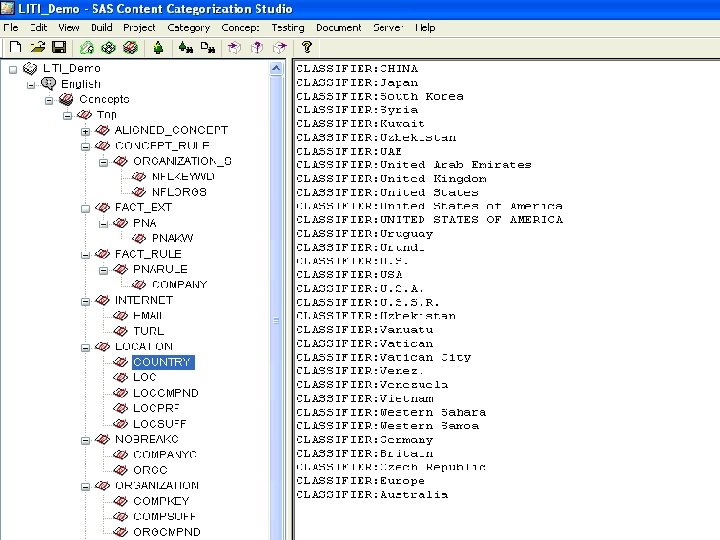The image size is (720, 540).
Task: Collapse the LITI_Demo root node
Action: pos(13,70)
